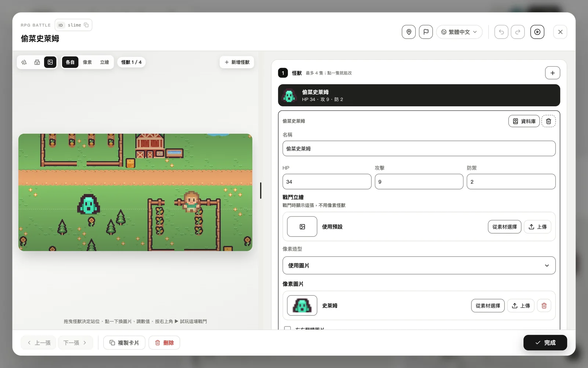This screenshot has height=368, width=588.
Task: Click the 防禦 field showing 2
Action: tap(511, 182)
